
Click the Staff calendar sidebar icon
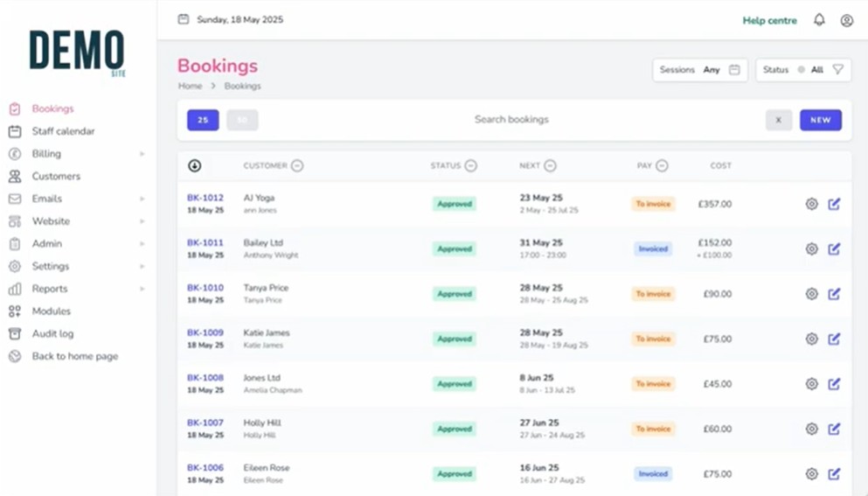[x=15, y=131]
